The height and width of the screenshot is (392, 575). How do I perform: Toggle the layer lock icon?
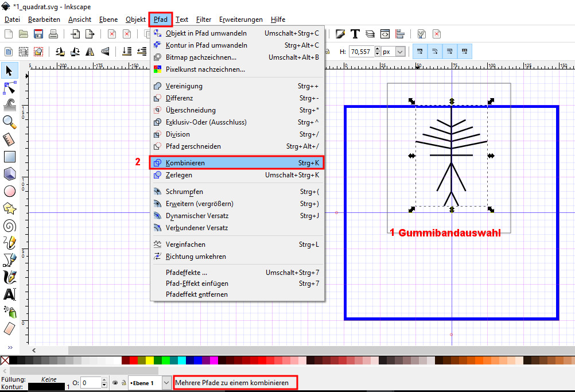123,382
